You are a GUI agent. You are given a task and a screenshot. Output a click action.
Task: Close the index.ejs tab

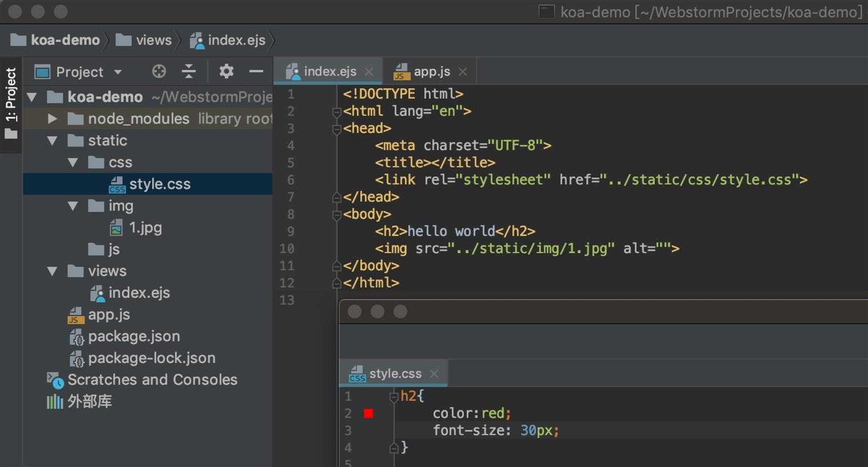point(369,72)
